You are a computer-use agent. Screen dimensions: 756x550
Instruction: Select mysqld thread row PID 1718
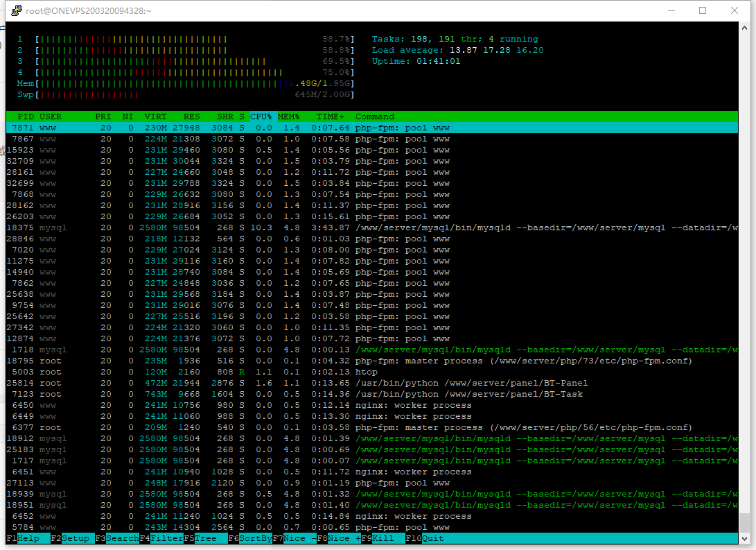[x=371, y=350]
